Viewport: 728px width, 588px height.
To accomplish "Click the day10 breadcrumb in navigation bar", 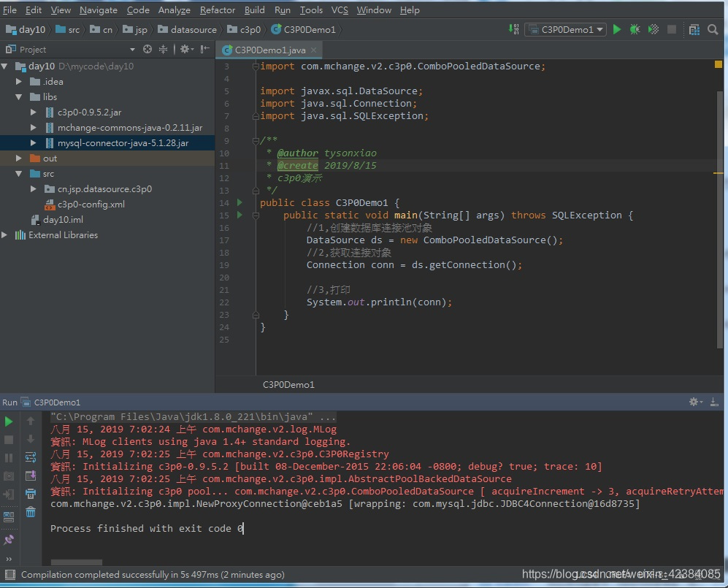I will coord(26,30).
